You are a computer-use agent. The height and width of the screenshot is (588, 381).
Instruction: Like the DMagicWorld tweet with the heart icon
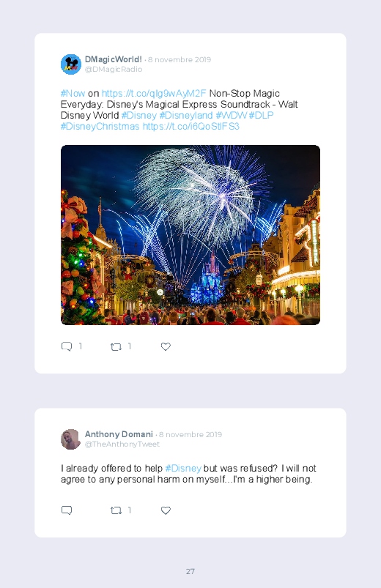[x=166, y=347]
